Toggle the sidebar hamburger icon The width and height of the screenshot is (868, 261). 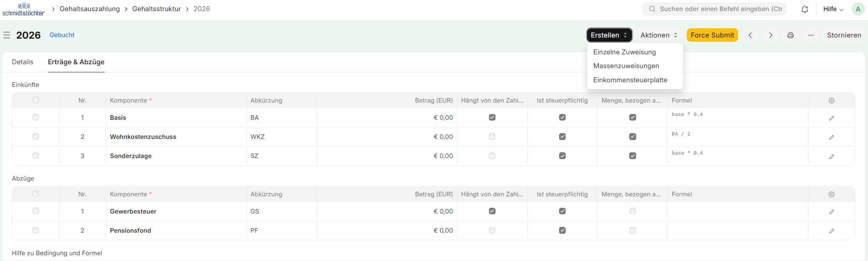[x=7, y=35]
